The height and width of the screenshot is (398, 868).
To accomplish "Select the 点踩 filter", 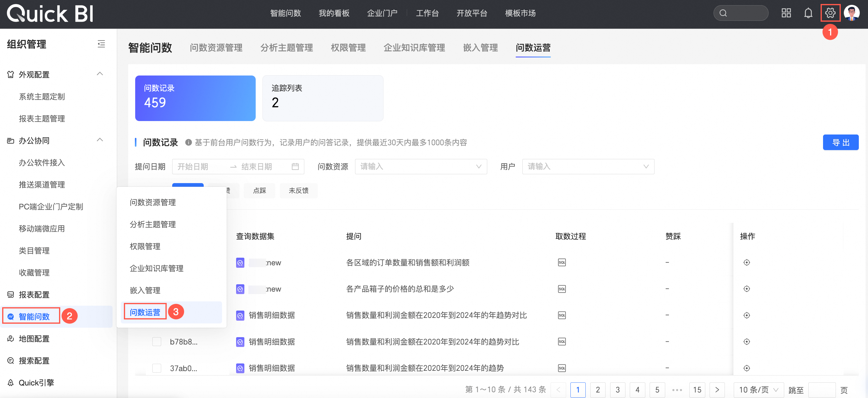I will (x=259, y=190).
